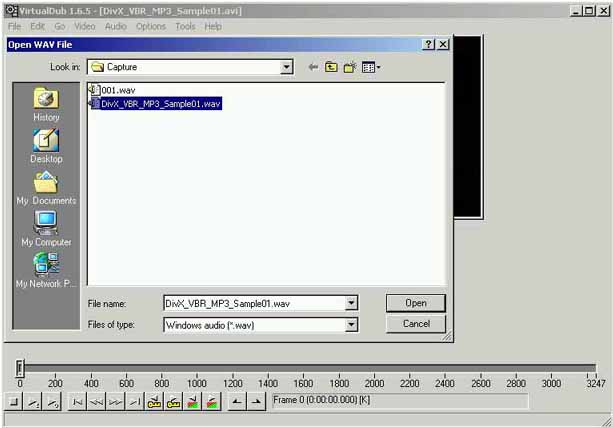
Task: Open the Video menu
Action: click(85, 27)
